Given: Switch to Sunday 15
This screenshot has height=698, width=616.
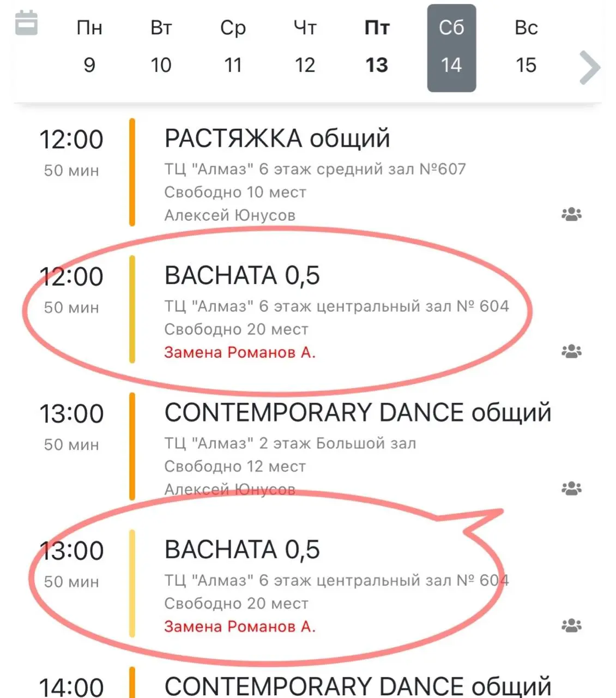Looking at the screenshot, I should click(526, 47).
